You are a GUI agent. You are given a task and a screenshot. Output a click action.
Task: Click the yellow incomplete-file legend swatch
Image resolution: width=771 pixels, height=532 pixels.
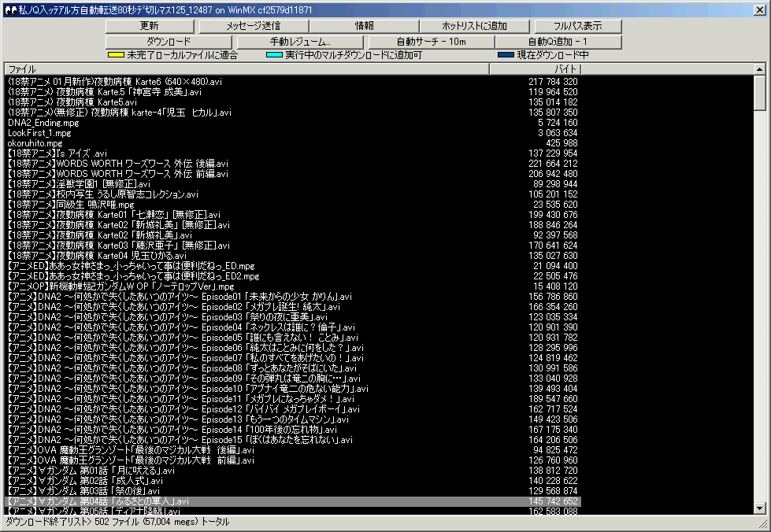coord(116,56)
